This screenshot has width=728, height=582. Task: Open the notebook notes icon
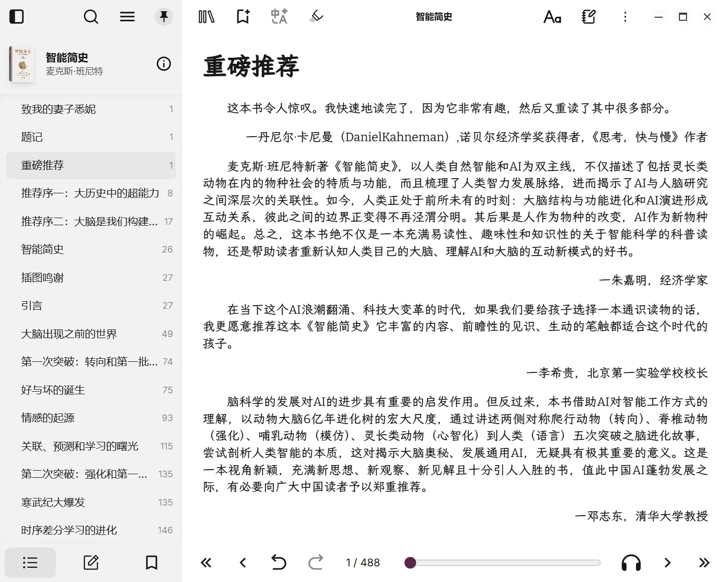pyautogui.click(x=588, y=17)
